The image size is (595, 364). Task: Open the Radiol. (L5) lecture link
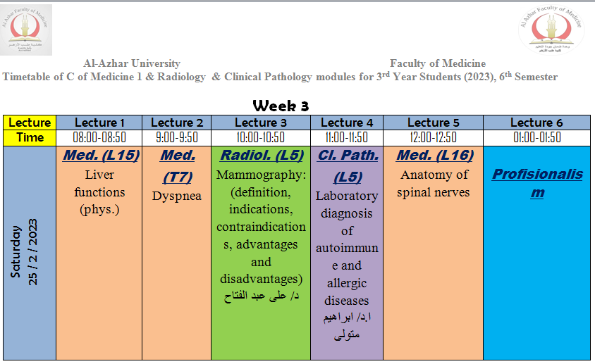point(260,156)
